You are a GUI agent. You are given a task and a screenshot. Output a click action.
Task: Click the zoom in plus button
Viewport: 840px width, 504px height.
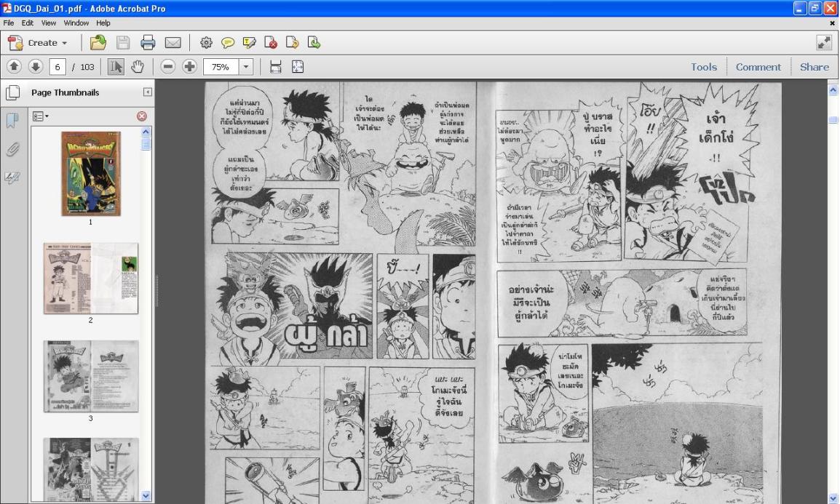click(189, 66)
